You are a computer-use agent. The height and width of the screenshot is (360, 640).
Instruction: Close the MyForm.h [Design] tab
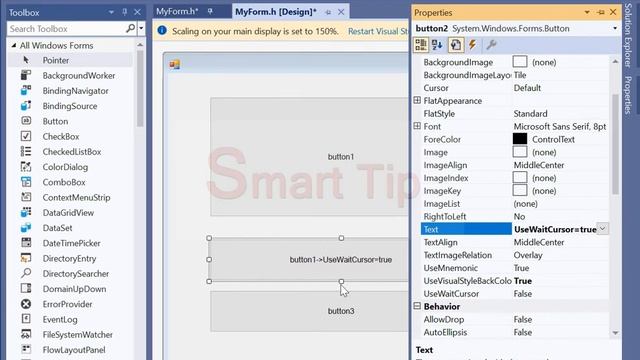(x=341, y=12)
